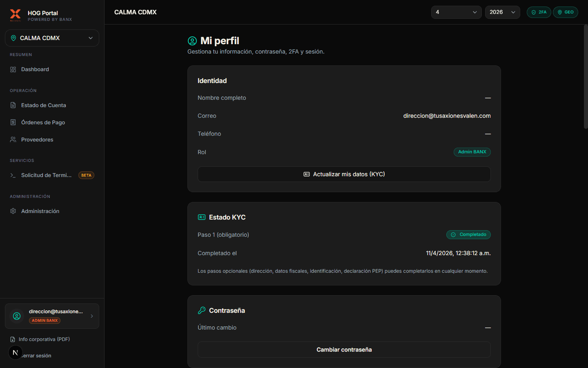Expand the CALMA CDMX location selector
The height and width of the screenshot is (368, 588).
tap(52, 38)
